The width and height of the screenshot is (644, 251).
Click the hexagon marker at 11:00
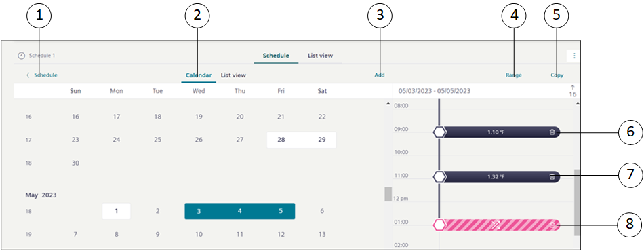click(439, 176)
